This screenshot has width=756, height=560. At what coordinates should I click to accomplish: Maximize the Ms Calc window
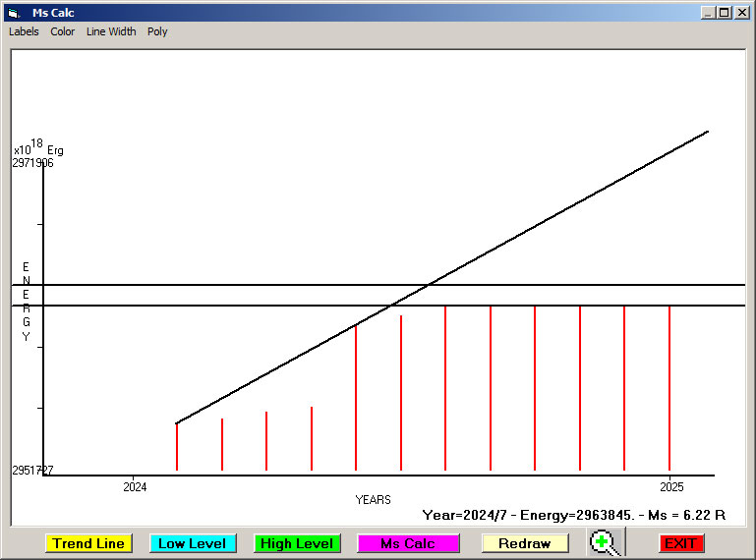coord(724,13)
